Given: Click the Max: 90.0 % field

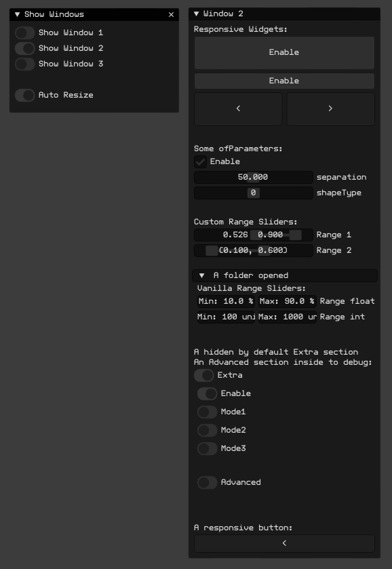Looking at the screenshot, I should [x=287, y=301].
